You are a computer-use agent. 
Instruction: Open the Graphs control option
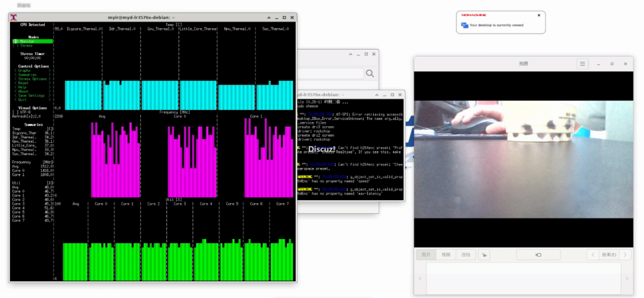coord(24,70)
